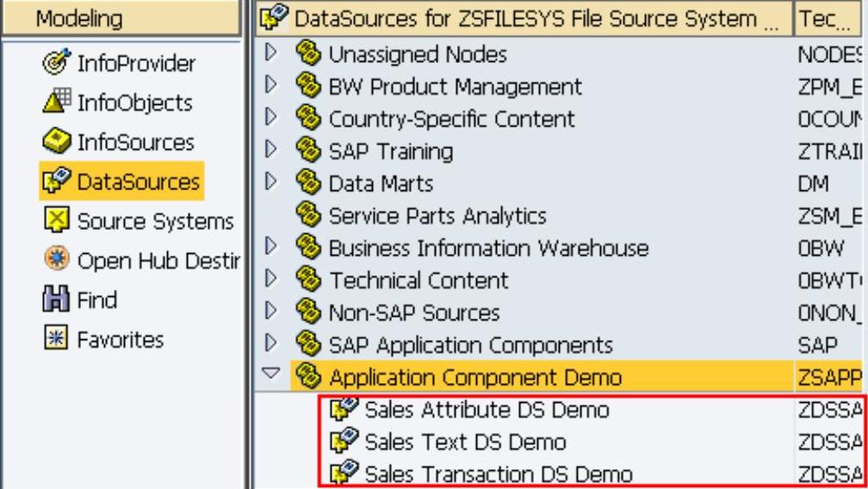Image resolution: width=868 pixels, height=489 pixels.
Task: Open the DataSources modeling menu item
Action: point(138,182)
